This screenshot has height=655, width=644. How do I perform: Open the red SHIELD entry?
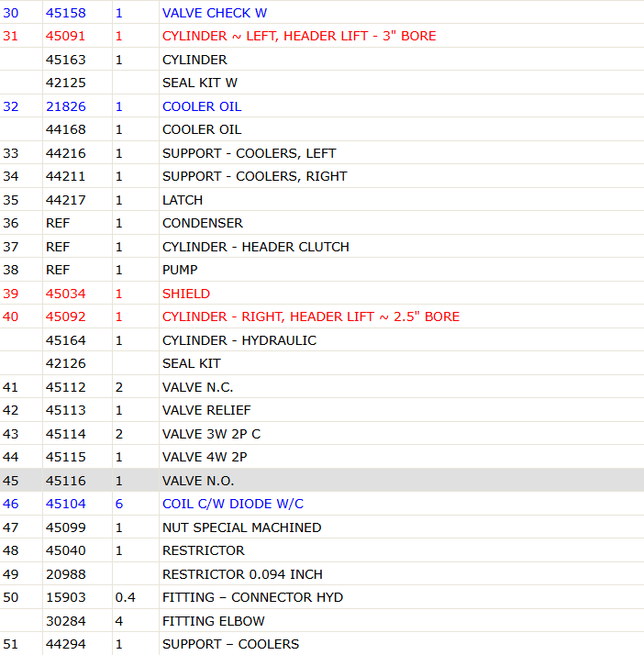186,294
